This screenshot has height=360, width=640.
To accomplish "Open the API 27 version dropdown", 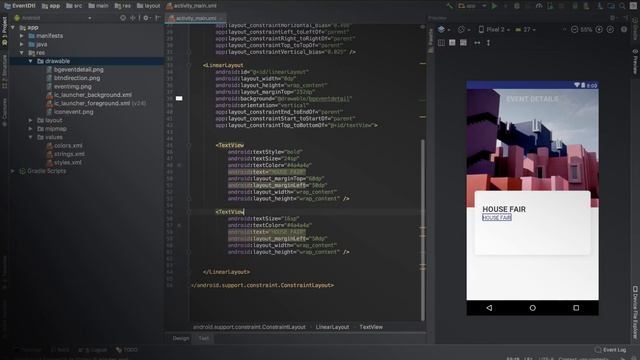I will pos(525,29).
